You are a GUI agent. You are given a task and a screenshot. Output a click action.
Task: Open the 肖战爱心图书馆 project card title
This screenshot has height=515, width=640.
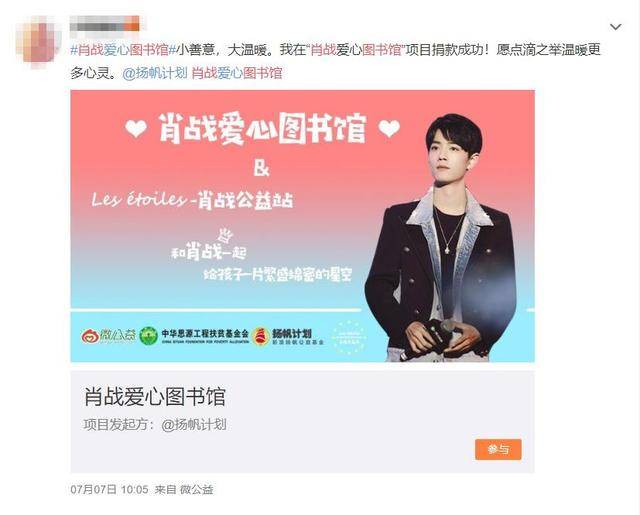click(155, 396)
